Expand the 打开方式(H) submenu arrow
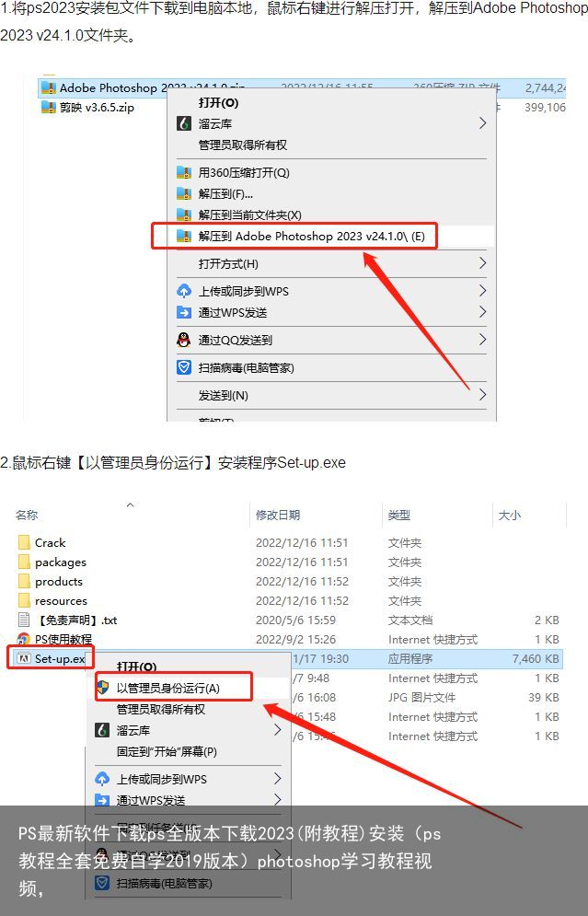 (482, 263)
